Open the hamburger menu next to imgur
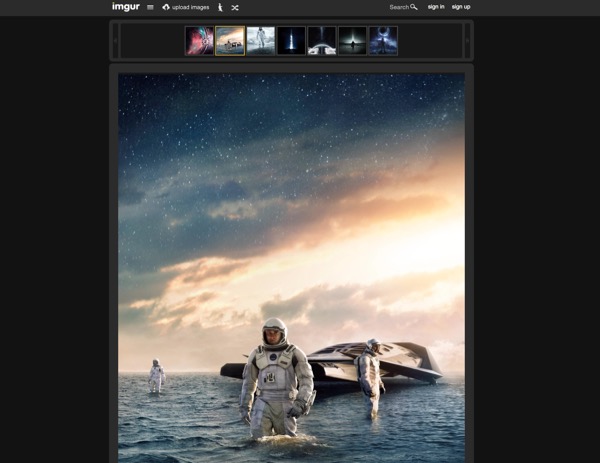The image size is (600, 463). coord(150,7)
